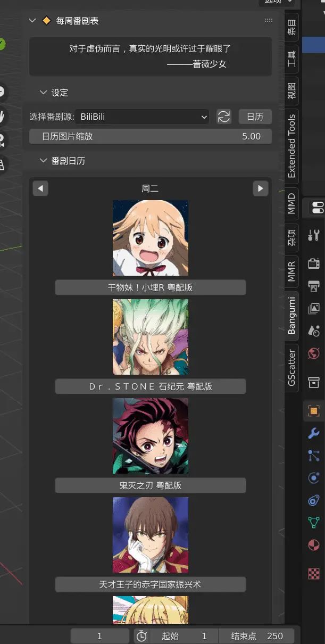Click the 日历 button

(x=255, y=117)
